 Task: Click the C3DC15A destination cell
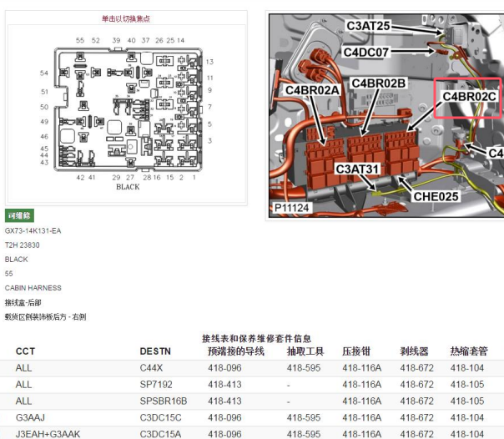coord(160,434)
